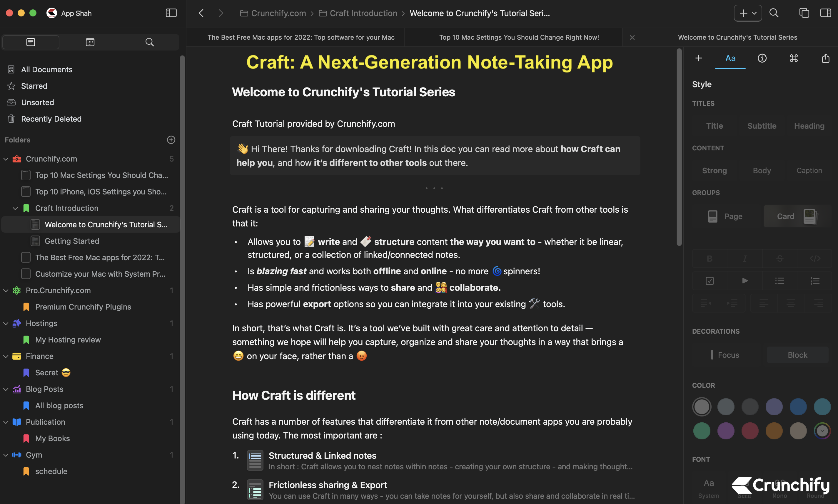Click the numbered list icon
Viewport: 838px width, 504px height.
(x=815, y=280)
